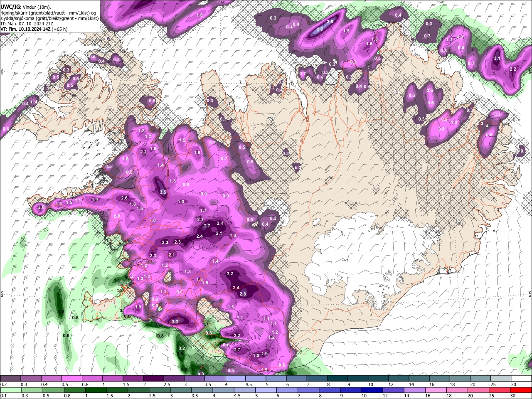532x399 pixels.
Task: Click the valid time 'VT: Fim. 10.10.2024 14Z (+65 h)'
Action: tap(34, 29)
